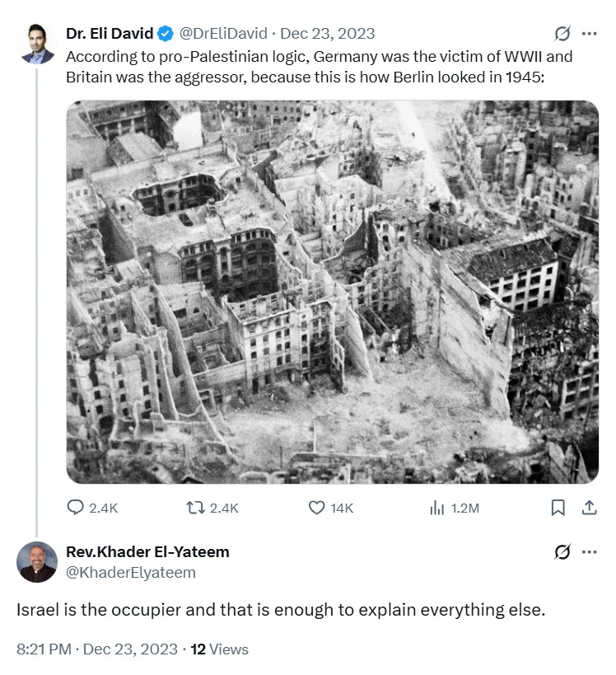
Task: Open Dr. Eli David's profile picture
Action: (37, 44)
